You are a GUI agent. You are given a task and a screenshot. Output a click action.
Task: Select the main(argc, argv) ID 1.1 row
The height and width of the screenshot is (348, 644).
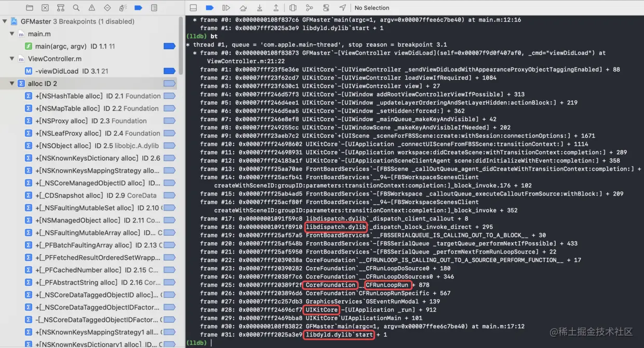tap(89, 46)
